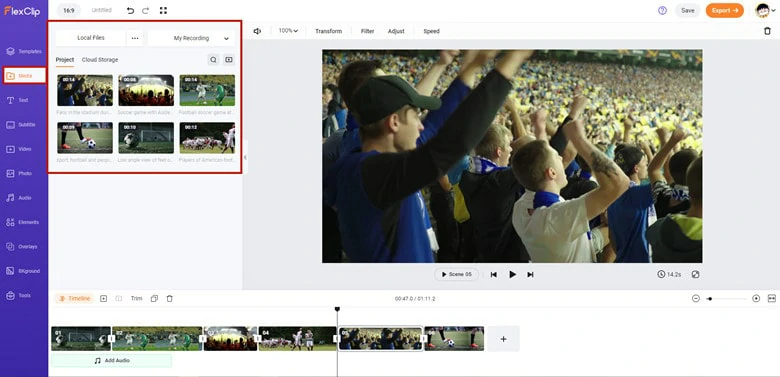Collapse the media panel side arrow

[245, 157]
